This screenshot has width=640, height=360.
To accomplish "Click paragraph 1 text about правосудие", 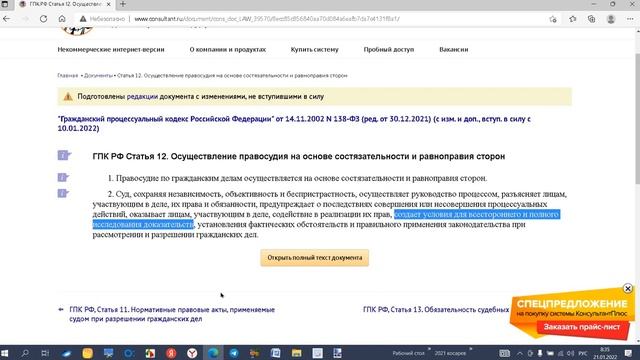I will click(x=298, y=178).
